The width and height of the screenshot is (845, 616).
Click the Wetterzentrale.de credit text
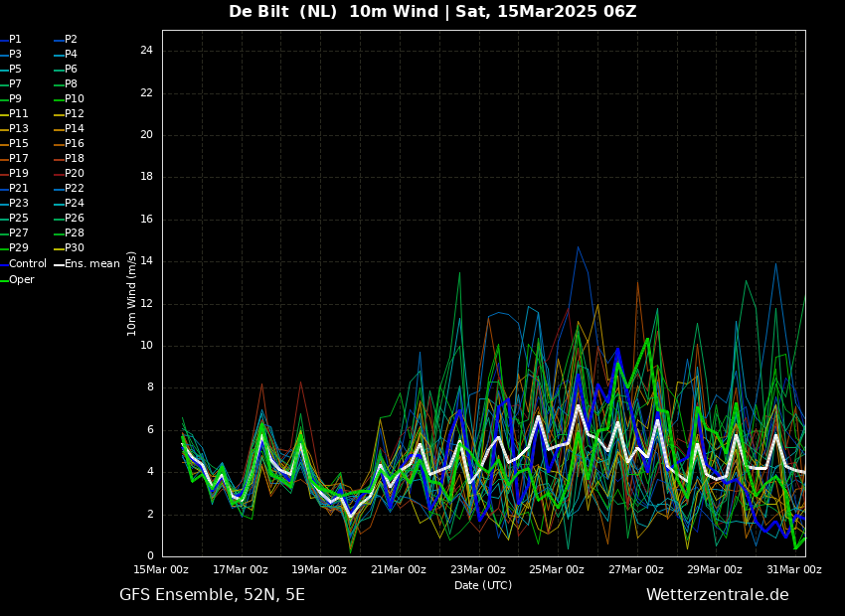(x=717, y=595)
